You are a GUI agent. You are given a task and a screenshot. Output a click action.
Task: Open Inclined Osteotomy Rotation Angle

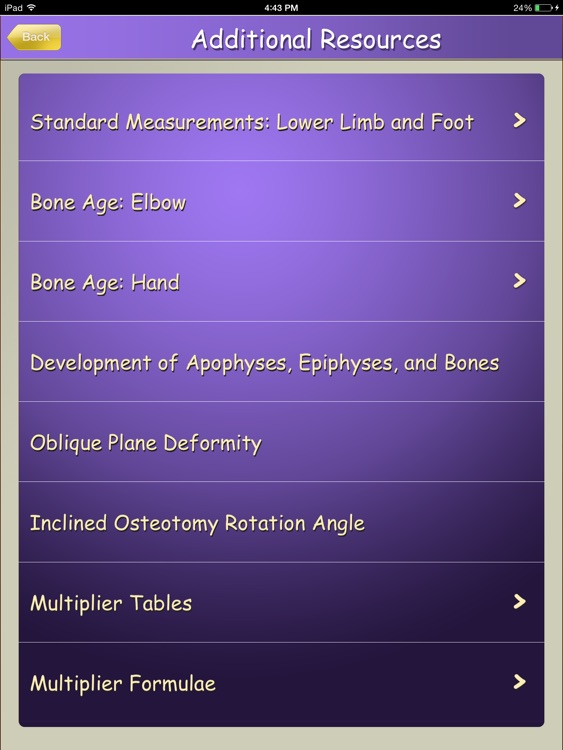[x=281, y=522]
